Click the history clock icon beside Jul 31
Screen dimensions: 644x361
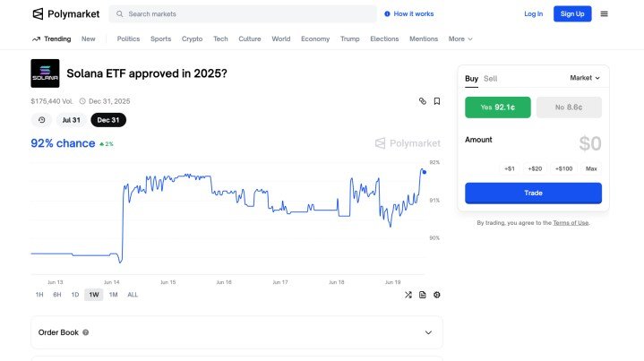tap(41, 120)
